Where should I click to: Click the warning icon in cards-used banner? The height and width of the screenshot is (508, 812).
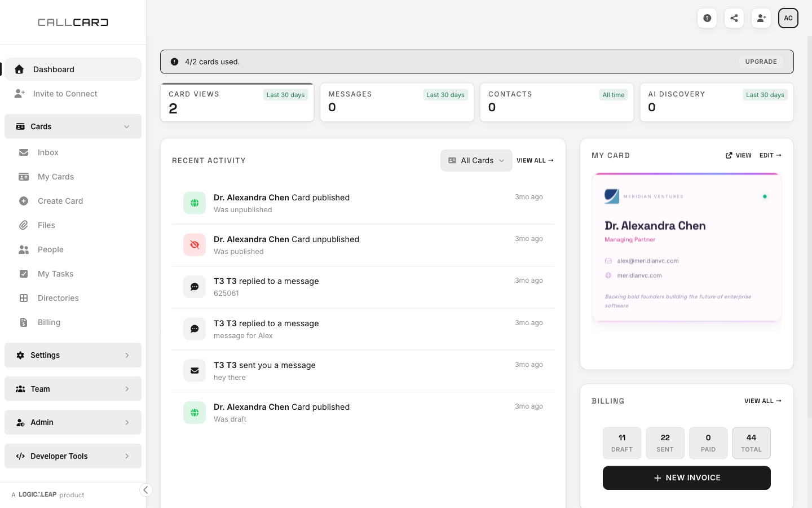(175, 62)
